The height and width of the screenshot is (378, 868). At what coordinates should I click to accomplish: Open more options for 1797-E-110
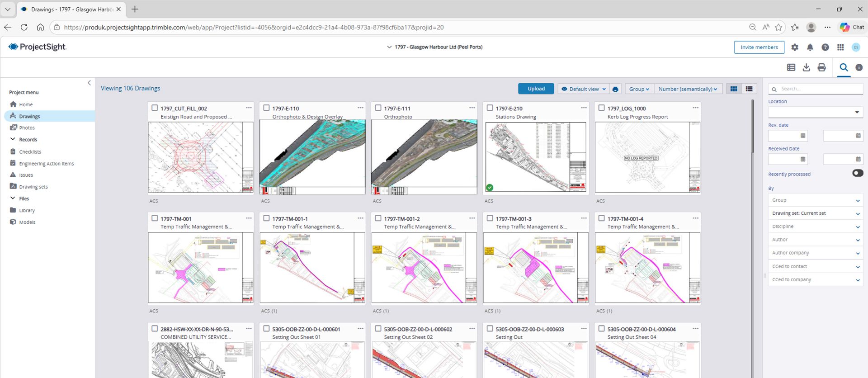[x=360, y=108]
